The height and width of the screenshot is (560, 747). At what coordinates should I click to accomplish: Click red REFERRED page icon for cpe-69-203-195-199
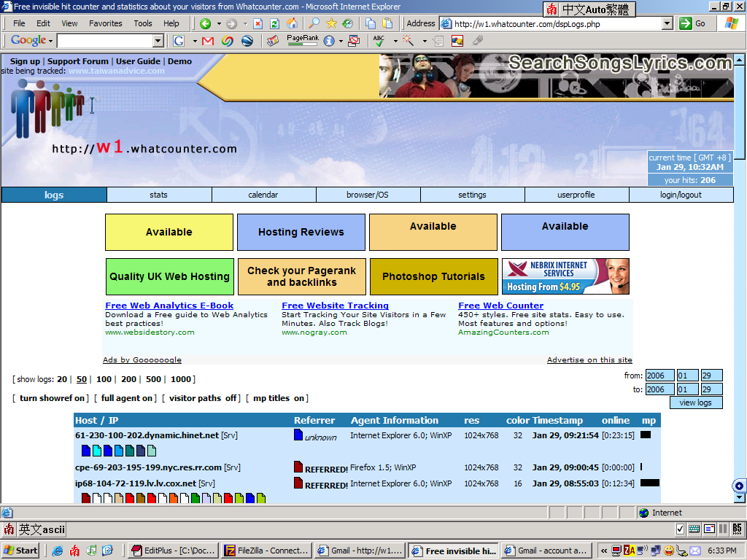click(298, 467)
